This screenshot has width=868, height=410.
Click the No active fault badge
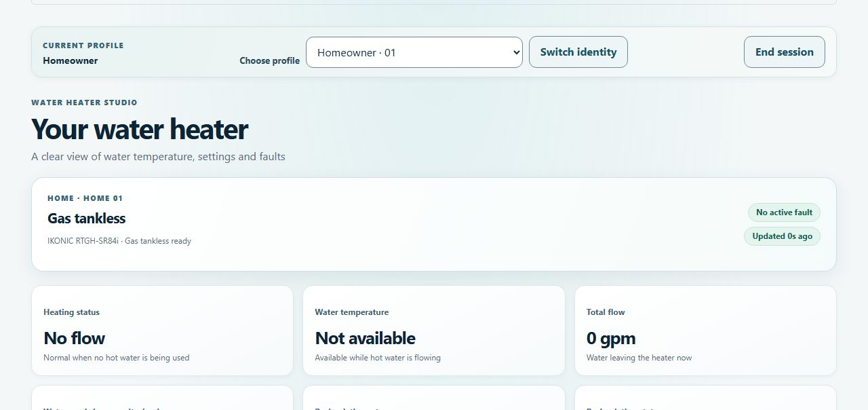point(784,212)
